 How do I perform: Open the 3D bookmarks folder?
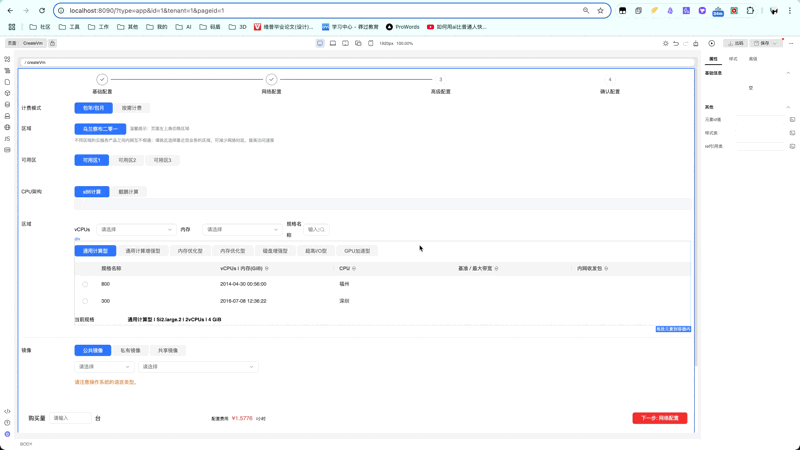tap(238, 27)
